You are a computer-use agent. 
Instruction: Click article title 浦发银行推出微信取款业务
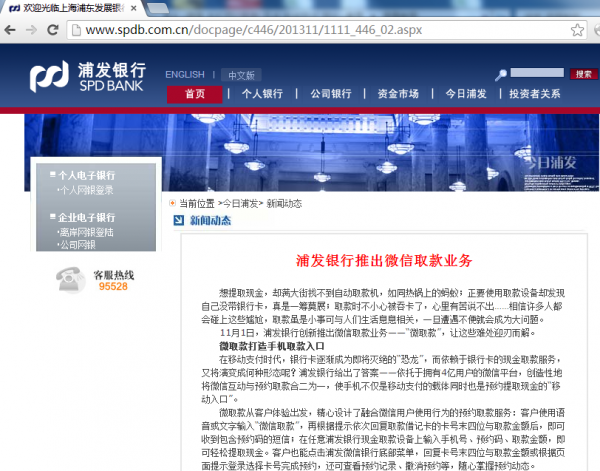point(384,261)
